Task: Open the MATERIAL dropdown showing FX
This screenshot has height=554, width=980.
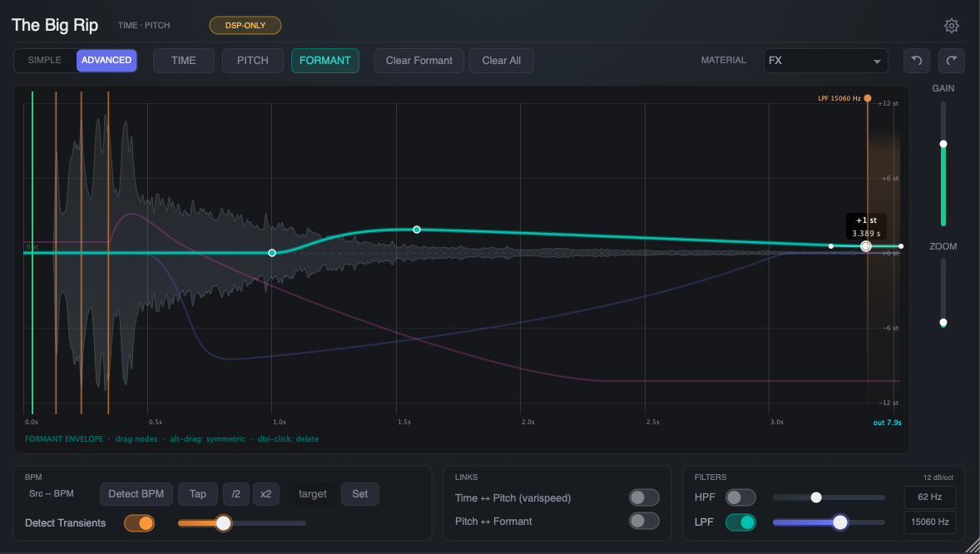Action: tap(825, 61)
